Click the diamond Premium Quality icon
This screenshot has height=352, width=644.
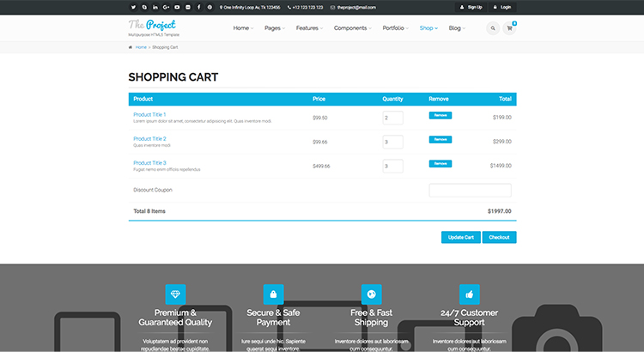[175, 294]
